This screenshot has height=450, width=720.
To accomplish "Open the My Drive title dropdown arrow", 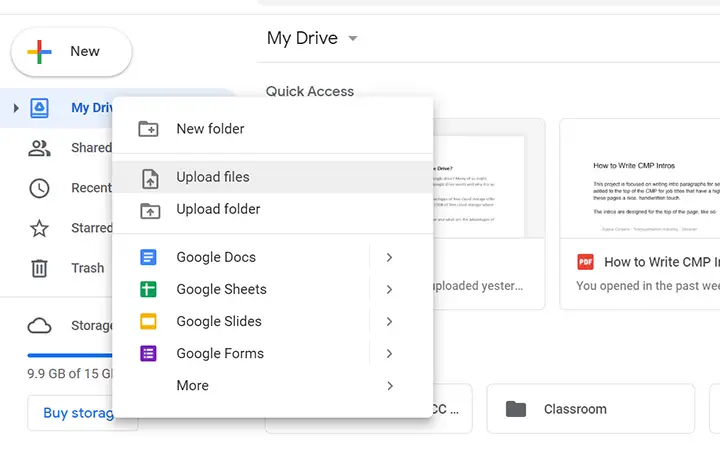I will (353, 39).
